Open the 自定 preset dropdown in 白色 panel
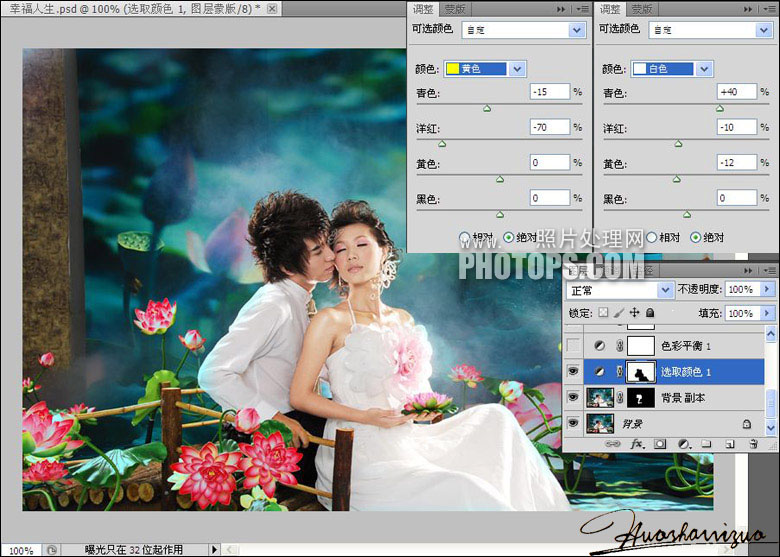The height and width of the screenshot is (557, 780). click(764, 30)
